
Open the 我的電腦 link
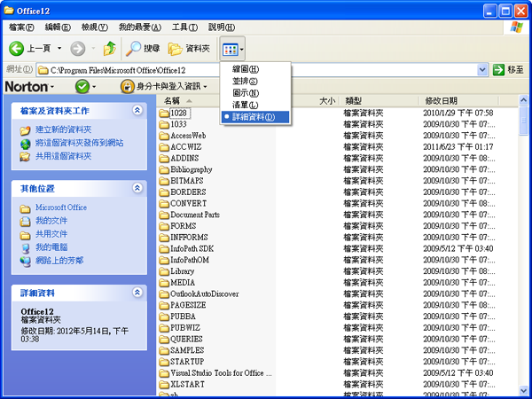pyautogui.click(x=51, y=247)
